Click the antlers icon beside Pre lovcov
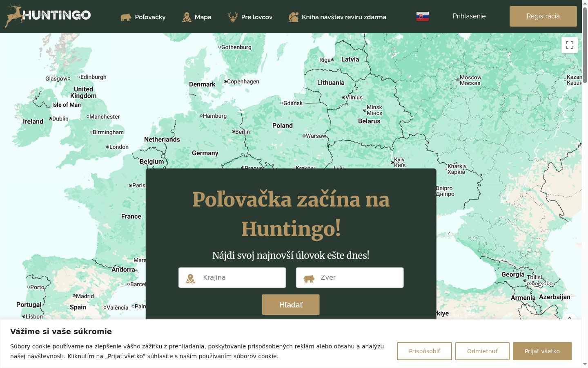Viewport: 588px width, 368px height. (x=233, y=17)
